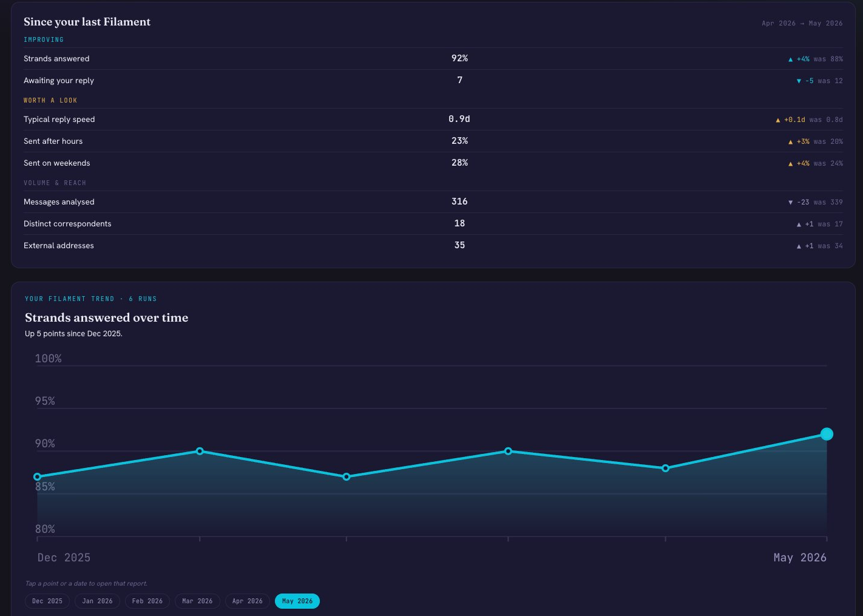
Task: Click 'Up 5 points since Dec 2025.' subtitle
Action: [73, 334]
